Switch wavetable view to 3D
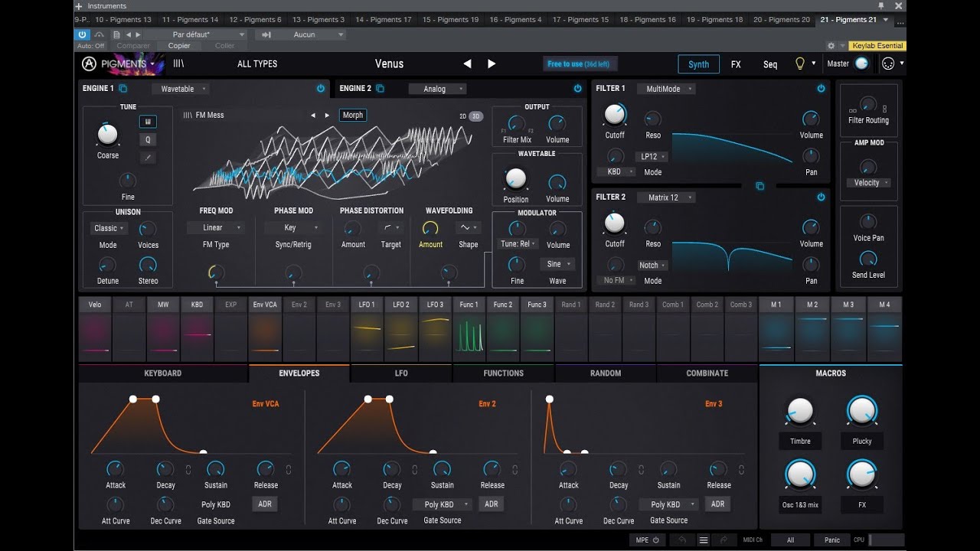The height and width of the screenshot is (551, 980). 475,116
